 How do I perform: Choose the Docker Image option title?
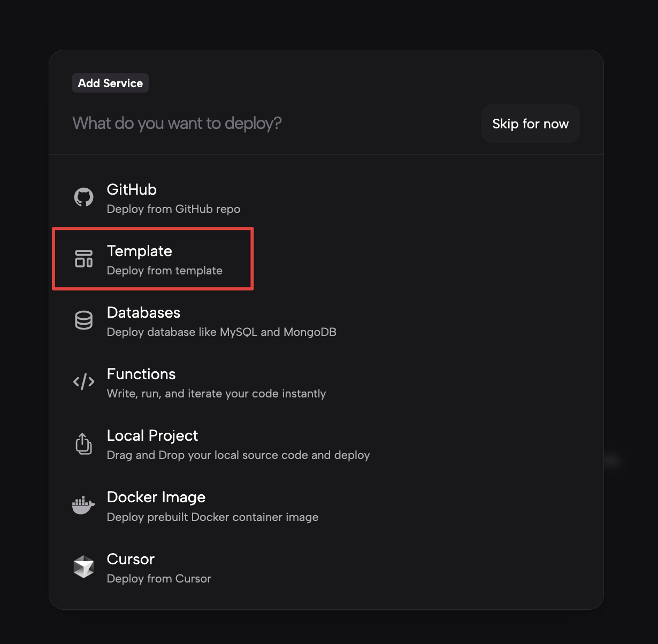(156, 497)
